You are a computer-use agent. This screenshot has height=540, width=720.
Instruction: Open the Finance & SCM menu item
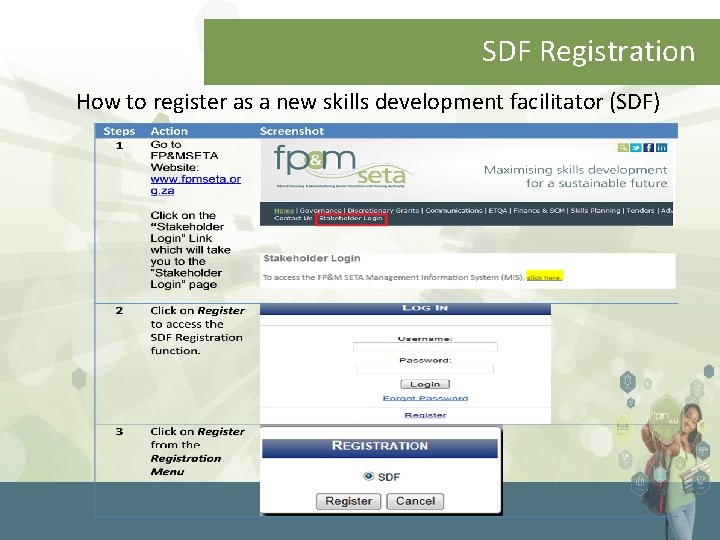[539, 210]
